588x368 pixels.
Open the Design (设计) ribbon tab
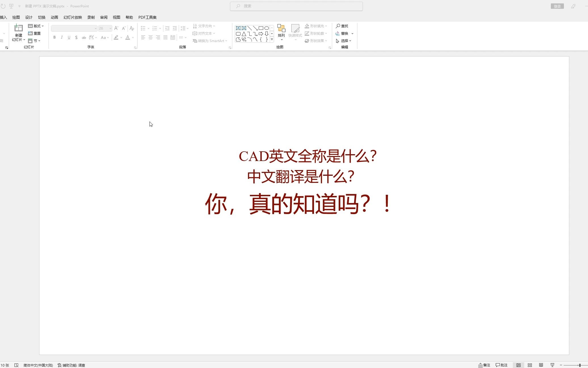coord(29,17)
